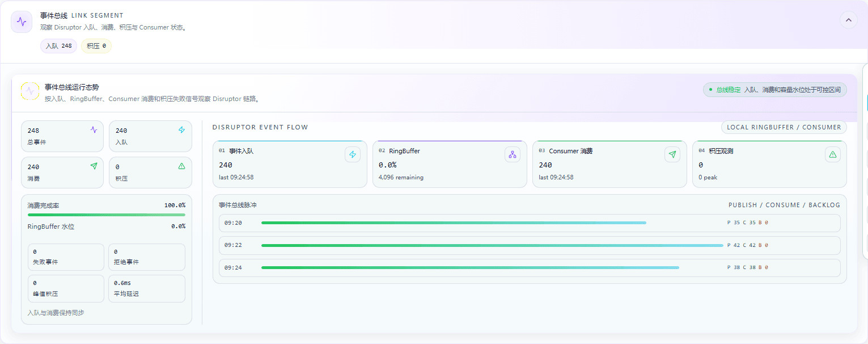
Task: Select the 入队 248 header tag
Action: [58, 46]
